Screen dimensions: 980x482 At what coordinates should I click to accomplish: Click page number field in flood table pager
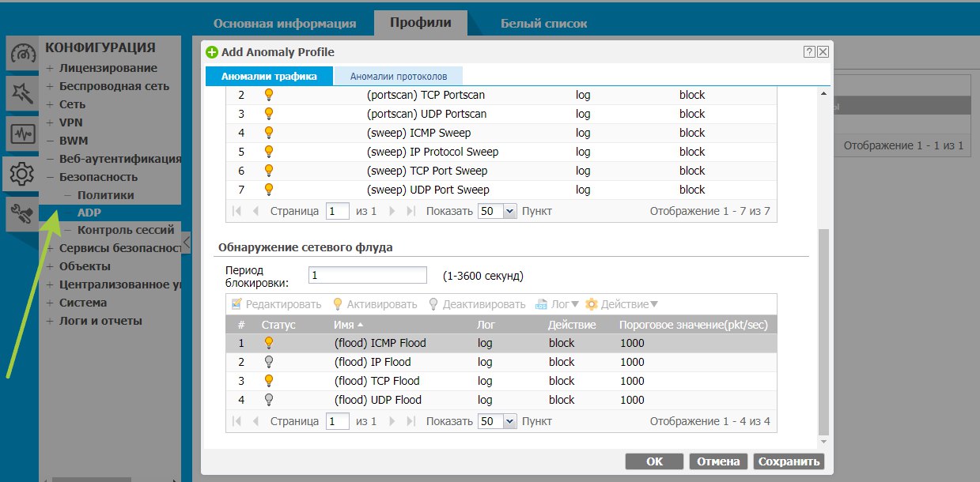pos(338,421)
